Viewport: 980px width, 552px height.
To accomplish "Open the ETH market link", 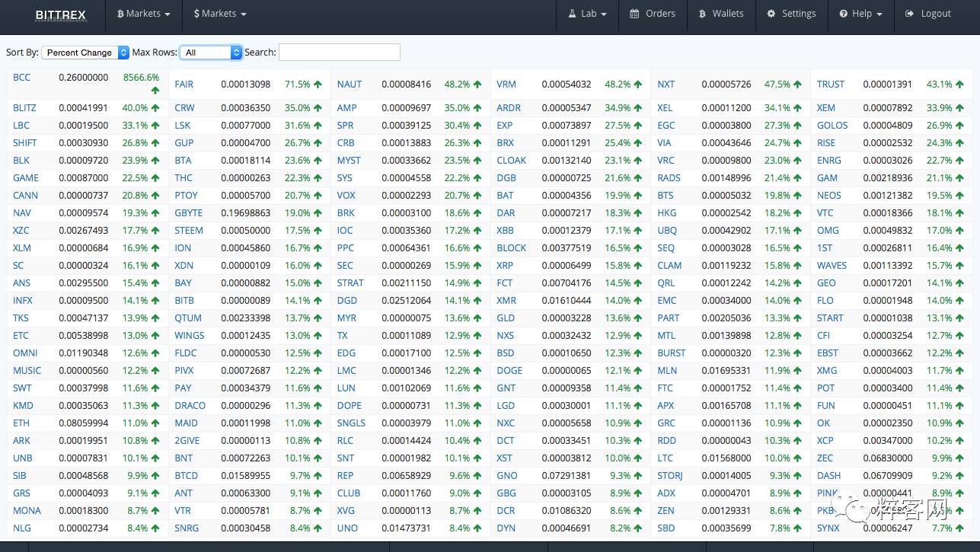I will (x=21, y=423).
